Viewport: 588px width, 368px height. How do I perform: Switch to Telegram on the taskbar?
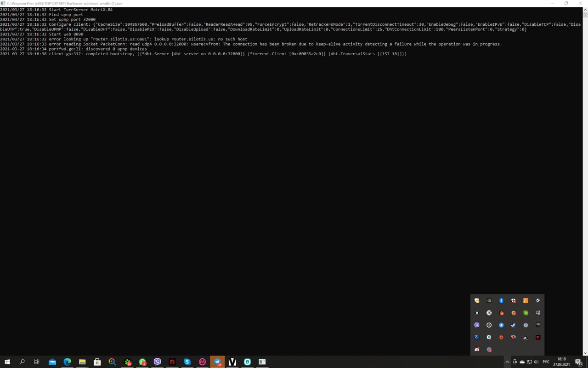[217, 362]
